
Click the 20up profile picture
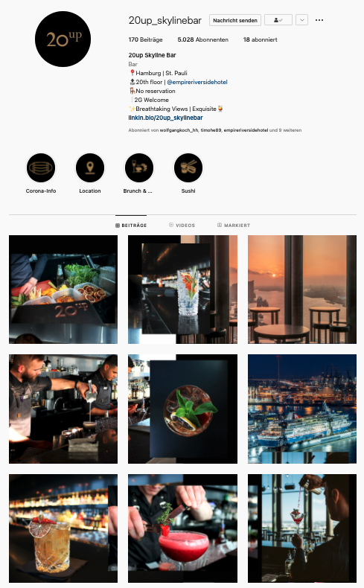click(63, 39)
